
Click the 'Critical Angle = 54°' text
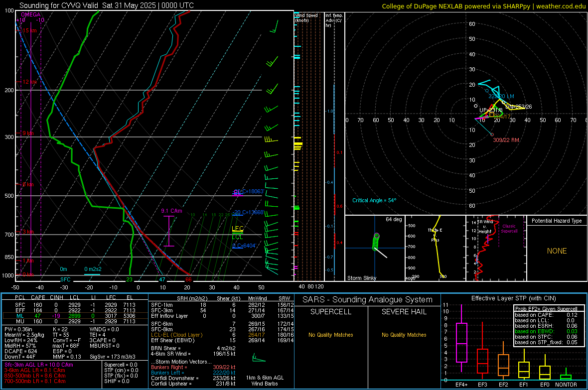click(x=374, y=200)
